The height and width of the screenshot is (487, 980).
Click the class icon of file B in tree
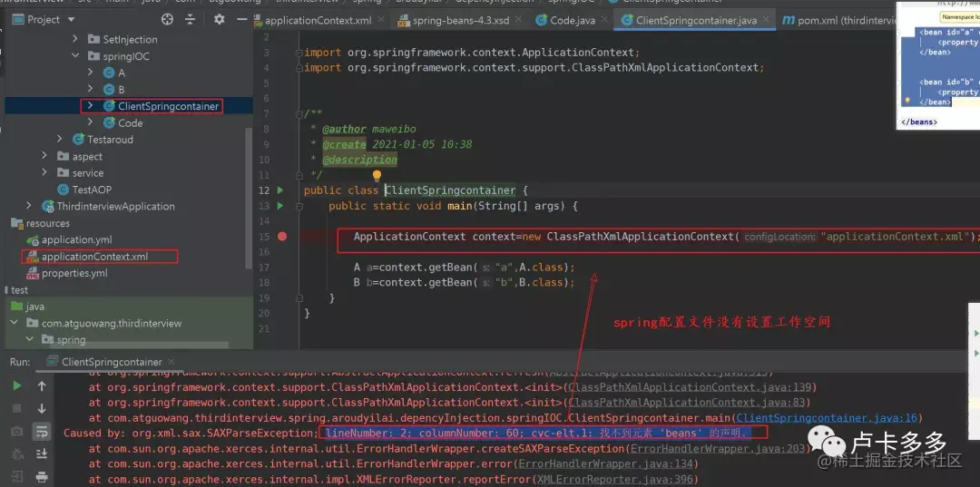click(x=109, y=89)
